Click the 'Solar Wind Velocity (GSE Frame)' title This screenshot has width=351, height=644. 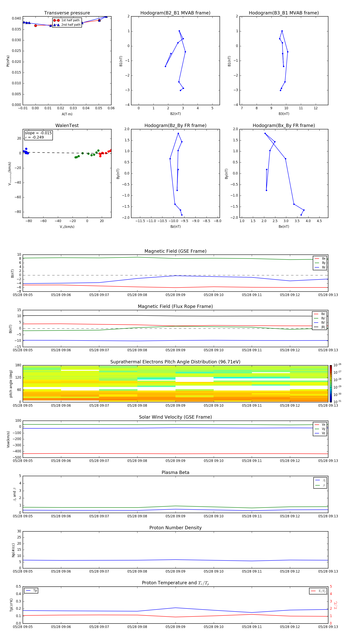(x=175, y=417)
